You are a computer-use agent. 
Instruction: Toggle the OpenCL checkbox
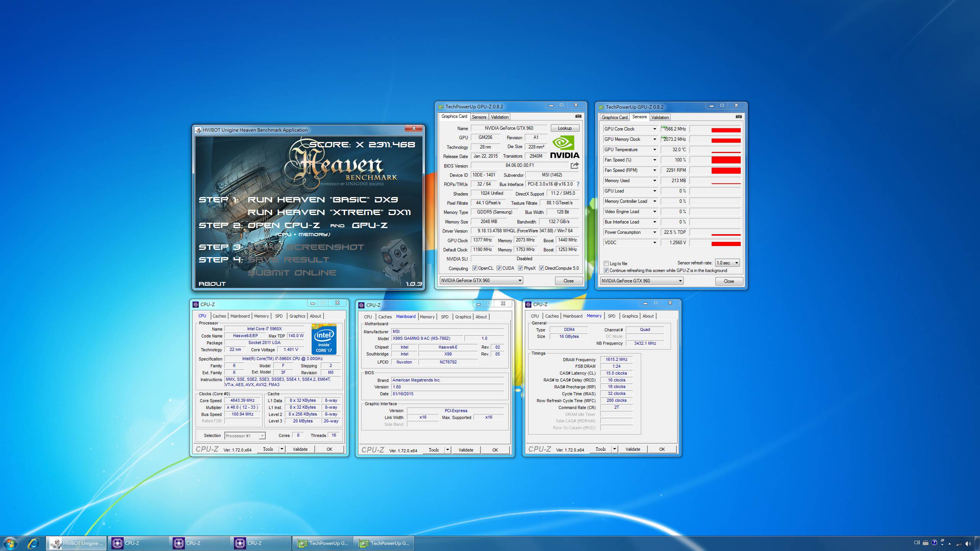(475, 268)
